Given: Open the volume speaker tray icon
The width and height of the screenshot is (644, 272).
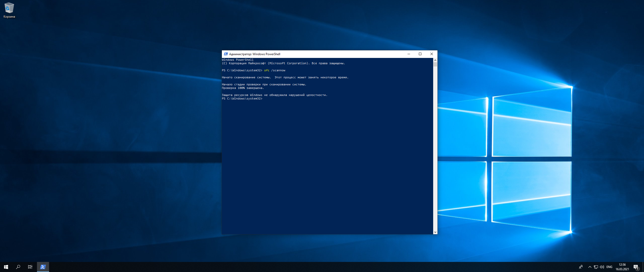Looking at the screenshot, I should tap(602, 267).
